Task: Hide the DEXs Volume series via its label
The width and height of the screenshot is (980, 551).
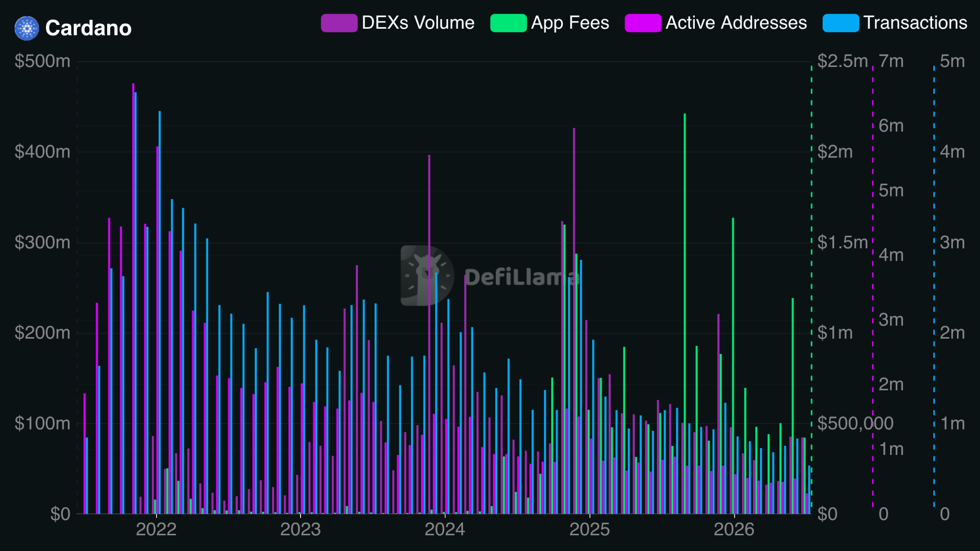Action: pyautogui.click(x=418, y=23)
